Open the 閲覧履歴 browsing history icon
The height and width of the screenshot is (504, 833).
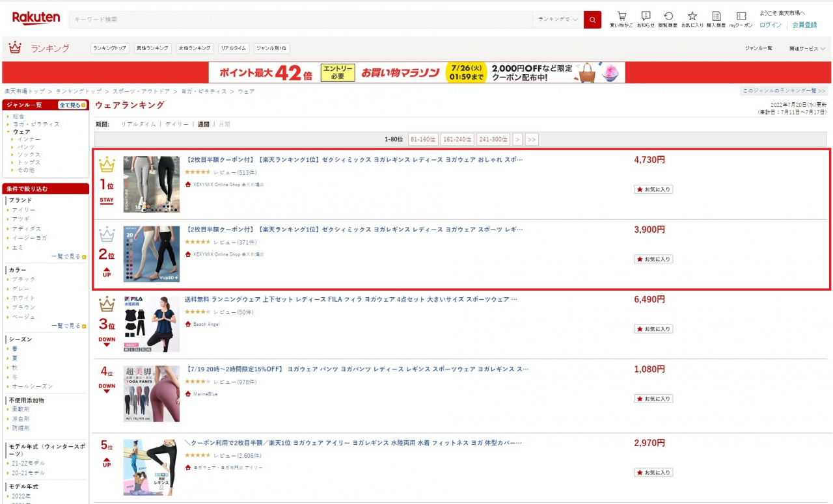click(x=668, y=19)
